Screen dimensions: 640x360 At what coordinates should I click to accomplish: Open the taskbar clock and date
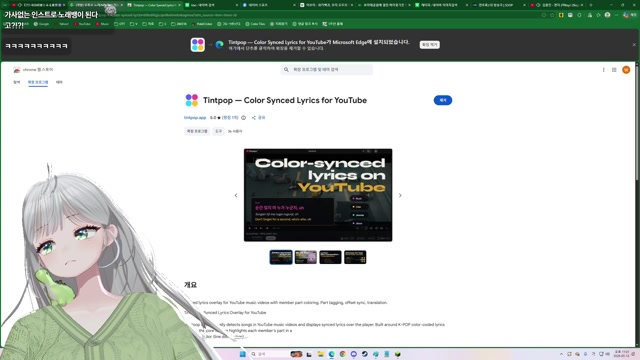pos(622,354)
